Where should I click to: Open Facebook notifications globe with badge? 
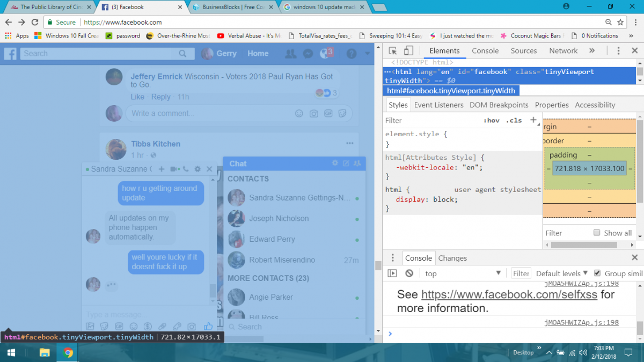[325, 54]
